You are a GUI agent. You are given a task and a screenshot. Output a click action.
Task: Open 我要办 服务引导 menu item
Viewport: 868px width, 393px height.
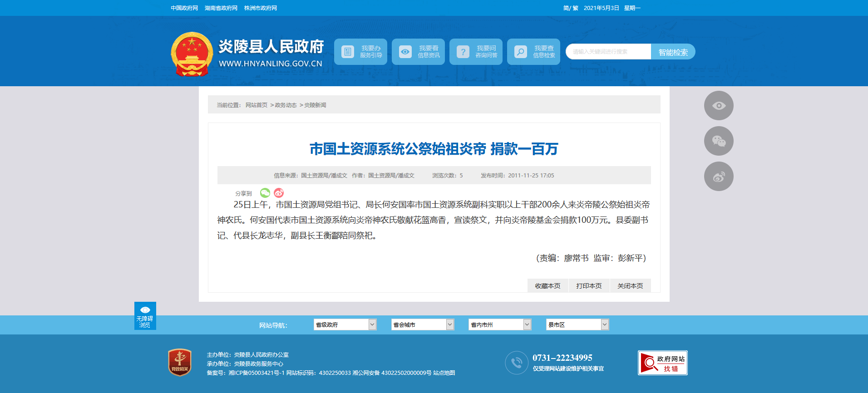(361, 52)
